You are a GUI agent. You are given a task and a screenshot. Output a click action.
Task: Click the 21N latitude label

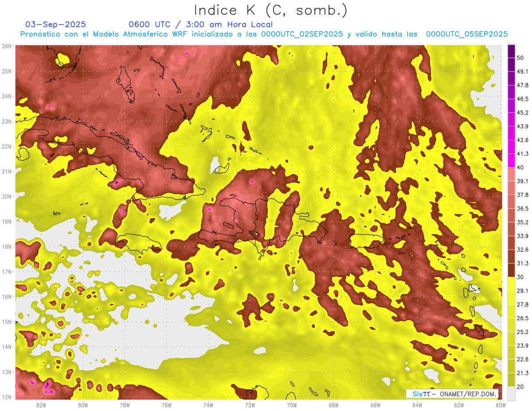[x=6, y=171]
